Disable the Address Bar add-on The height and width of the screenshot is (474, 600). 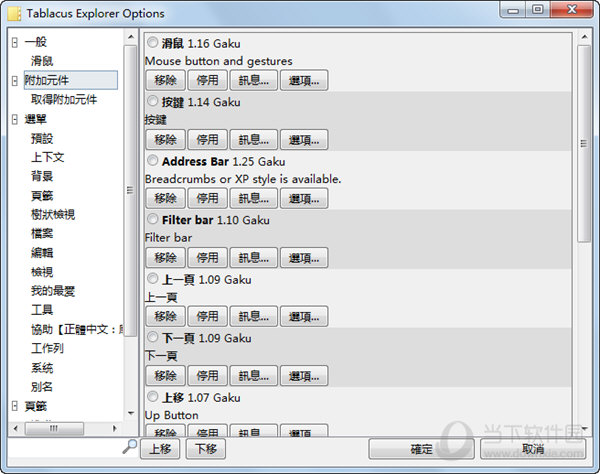click(x=207, y=198)
